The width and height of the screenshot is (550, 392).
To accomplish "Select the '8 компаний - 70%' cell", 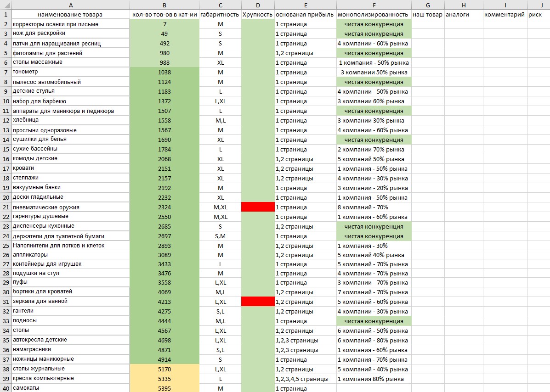I will click(374, 207).
